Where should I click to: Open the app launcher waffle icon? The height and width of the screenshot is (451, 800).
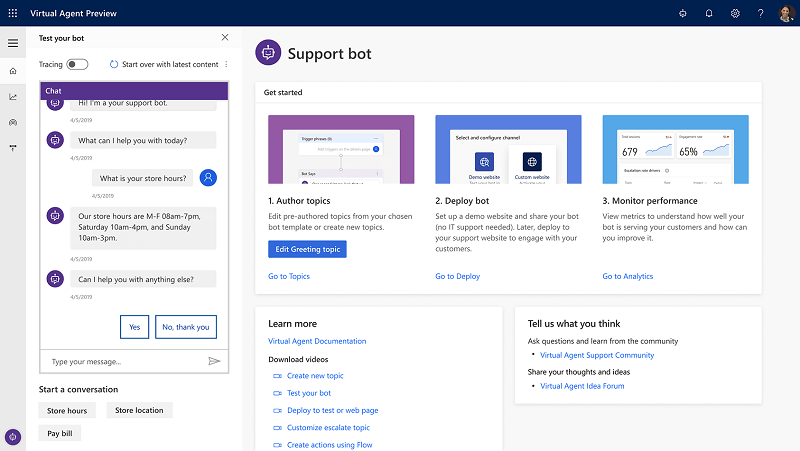[x=13, y=13]
